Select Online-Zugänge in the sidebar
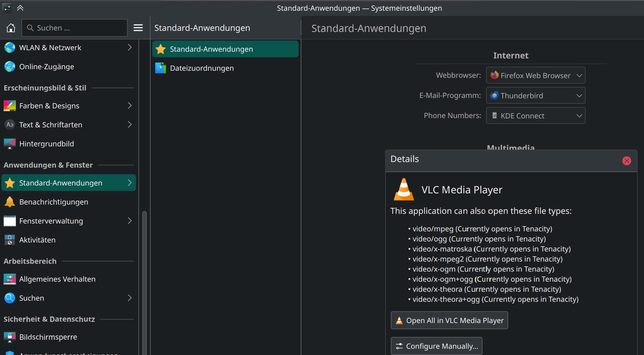The width and height of the screenshot is (644, 355). (69, 66)
